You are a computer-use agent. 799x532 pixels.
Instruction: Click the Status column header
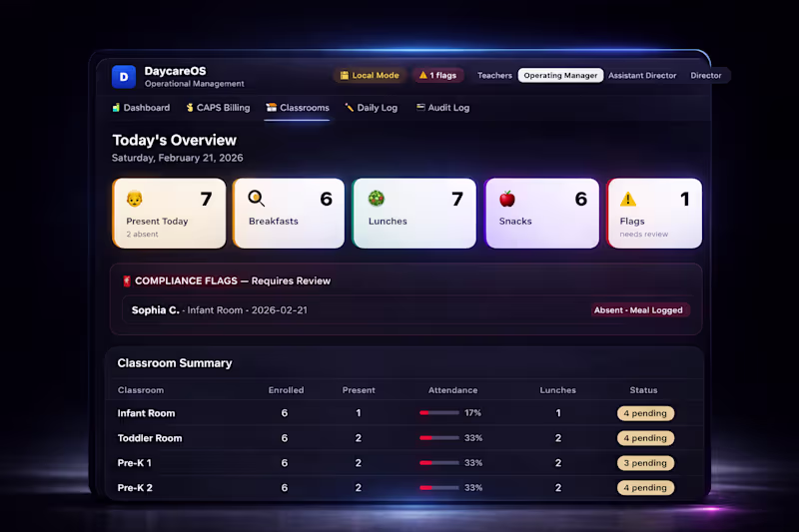tap(643, 390)
